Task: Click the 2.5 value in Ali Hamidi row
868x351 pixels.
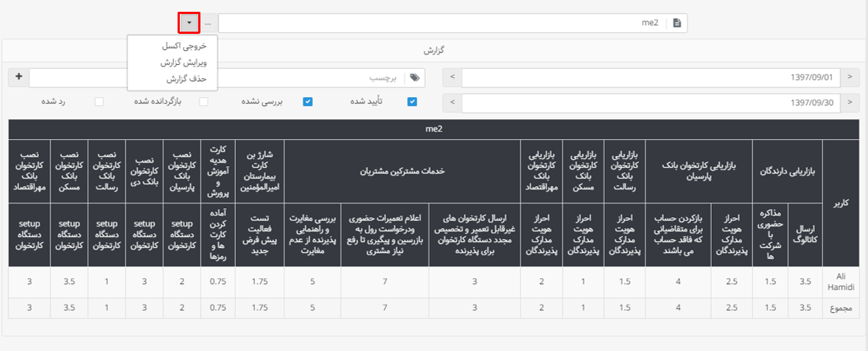Action: click(x=732, y=282)
